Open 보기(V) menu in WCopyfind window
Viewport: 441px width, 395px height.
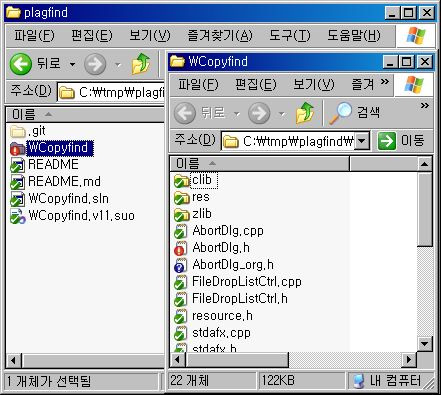click(313, 84)
